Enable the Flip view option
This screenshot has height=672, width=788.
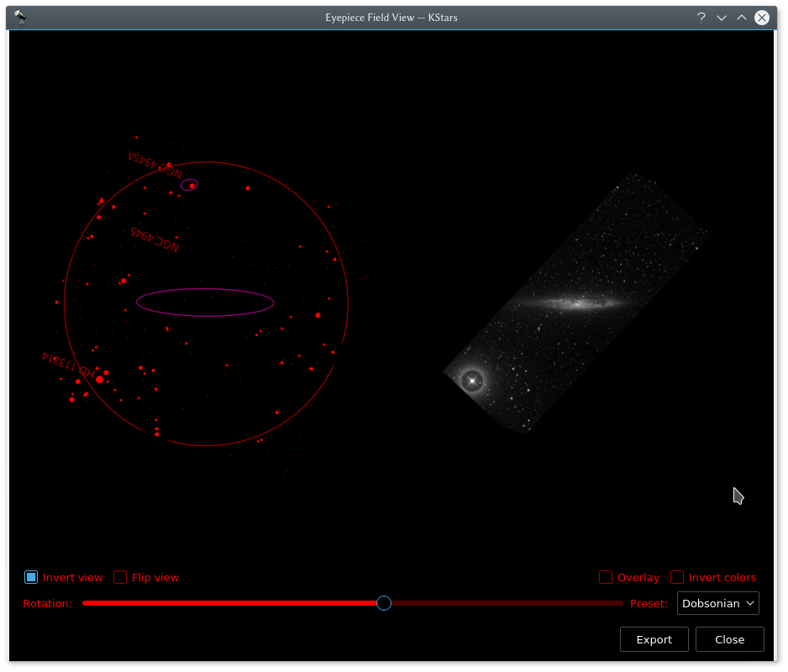click(120, 577)
